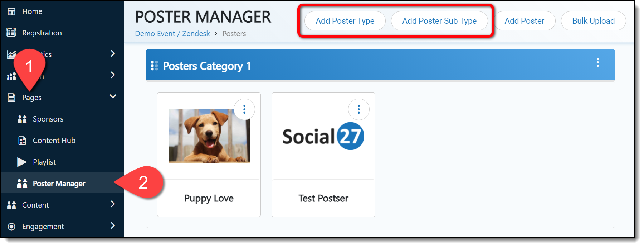
Task: Open Poster Manager in the sidebar
Action: click(x=59, y=184)
